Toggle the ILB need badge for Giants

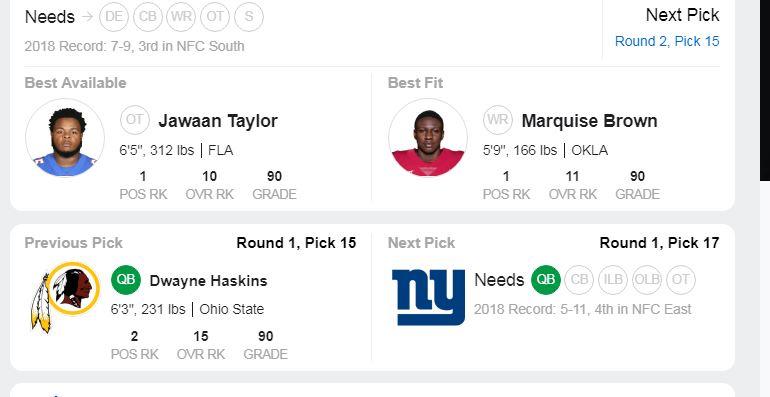tap(613, 280)
